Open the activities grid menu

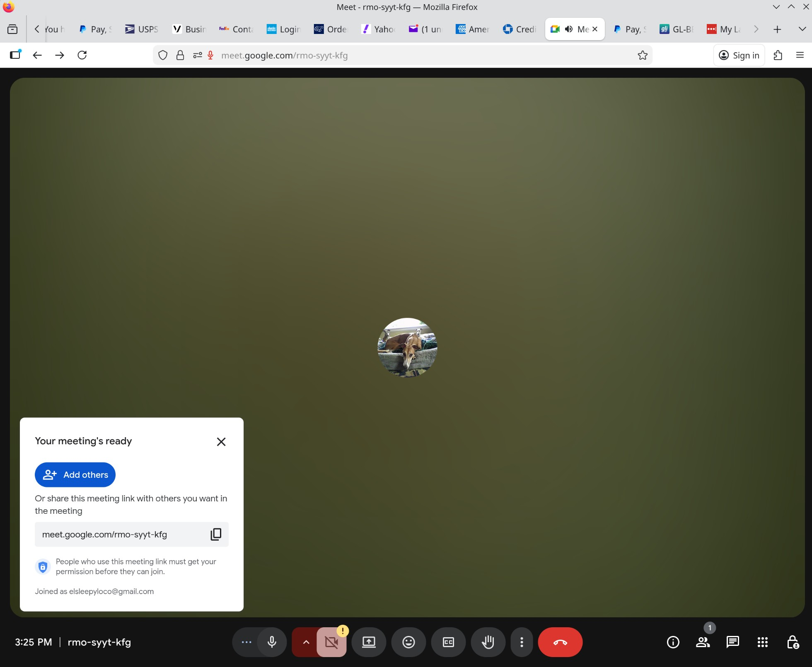[x=762, y=642]
